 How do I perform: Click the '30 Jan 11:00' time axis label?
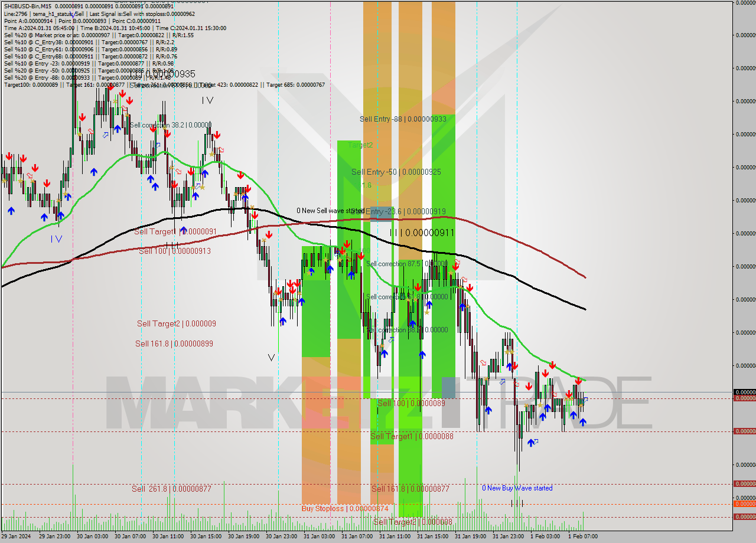pos(168,537)
